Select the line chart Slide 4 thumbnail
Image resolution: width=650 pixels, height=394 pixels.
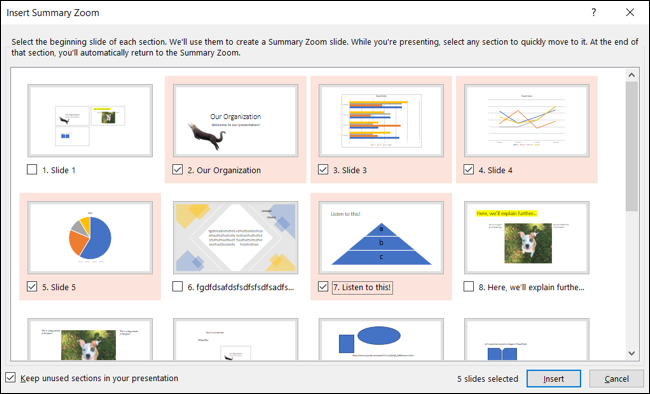526,121
